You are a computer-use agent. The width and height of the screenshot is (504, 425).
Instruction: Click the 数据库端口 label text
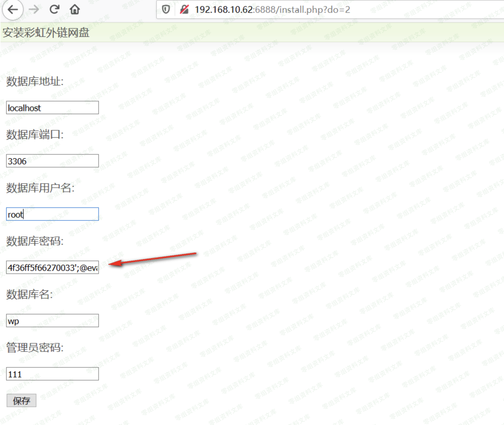click(35, 135)
